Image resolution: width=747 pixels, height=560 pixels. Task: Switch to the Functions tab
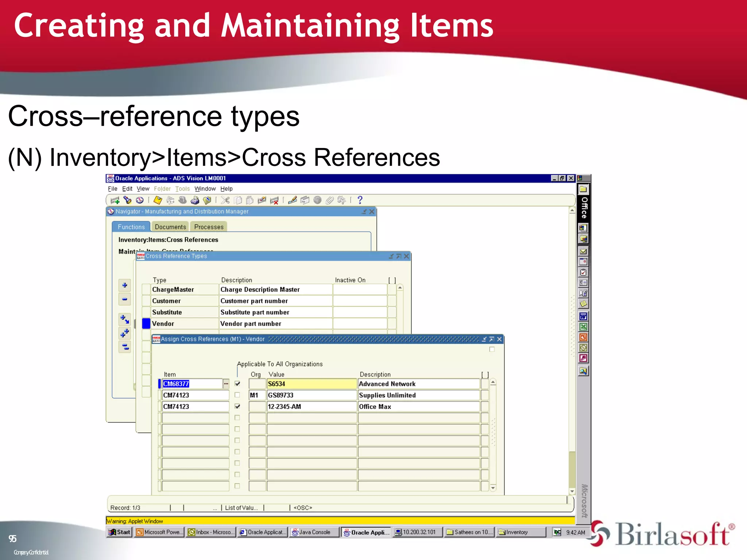[x=131, y=227]
